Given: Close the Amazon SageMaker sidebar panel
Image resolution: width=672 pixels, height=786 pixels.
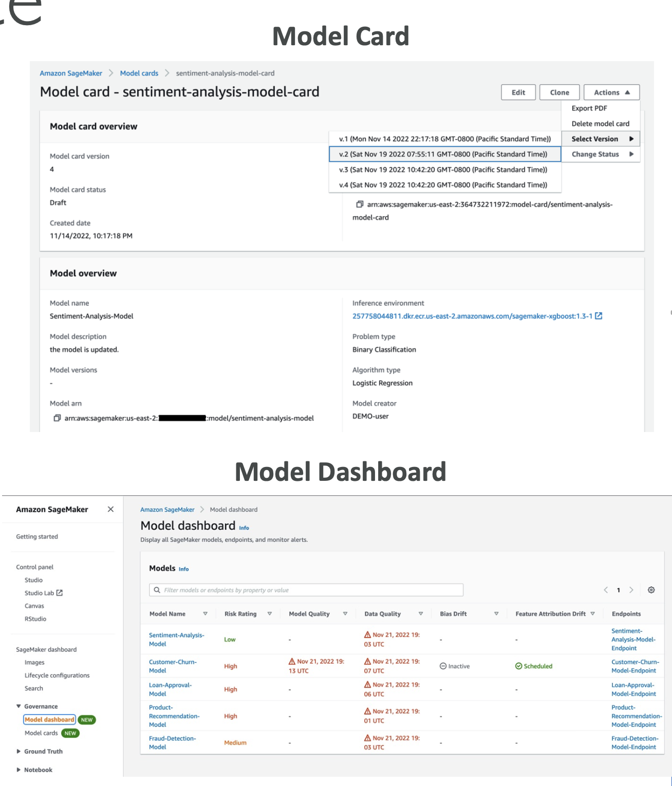Looking at the screenshot, I should pos(110,509).
